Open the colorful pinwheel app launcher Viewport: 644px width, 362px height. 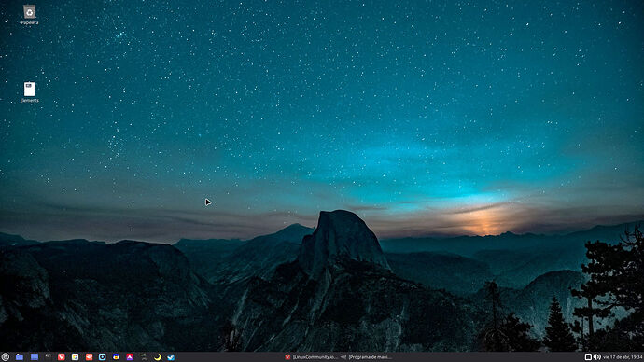tap(75, 357)
